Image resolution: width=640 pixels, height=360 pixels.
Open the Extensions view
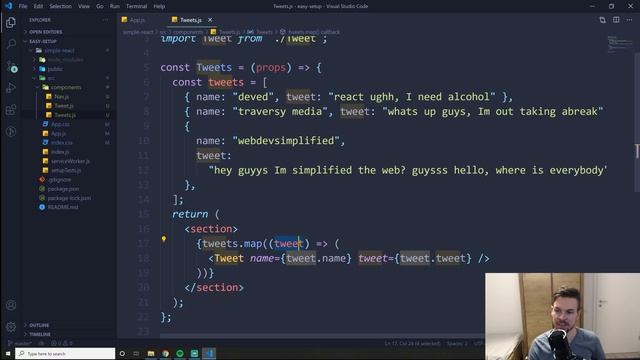pos(11,110)
